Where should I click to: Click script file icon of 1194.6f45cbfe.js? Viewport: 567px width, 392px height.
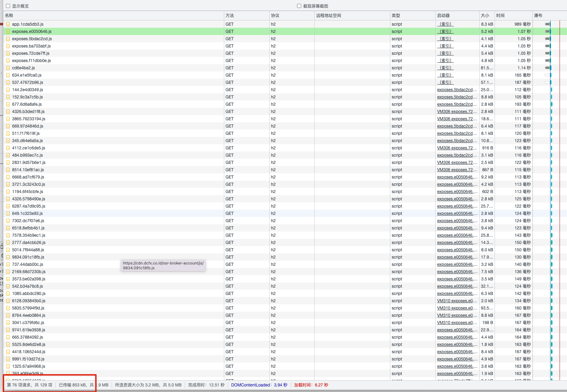(x=8, y=192)
